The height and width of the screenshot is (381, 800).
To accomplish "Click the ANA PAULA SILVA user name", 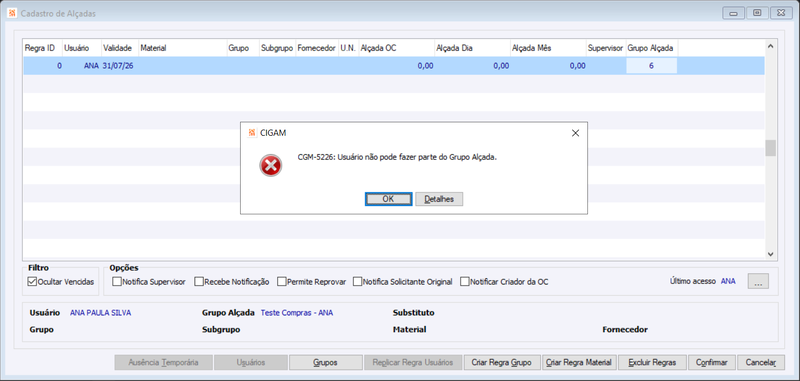I will pos(101,313).
